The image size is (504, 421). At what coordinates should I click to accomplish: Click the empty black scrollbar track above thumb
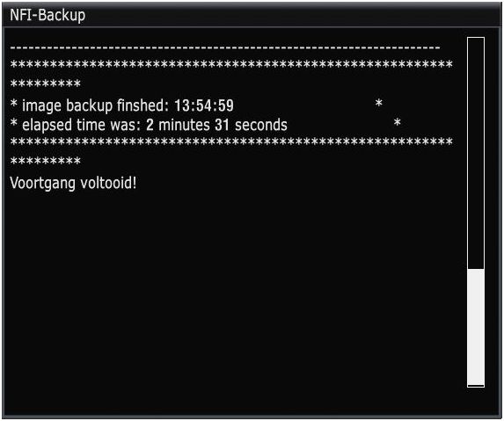coord(476,153)
